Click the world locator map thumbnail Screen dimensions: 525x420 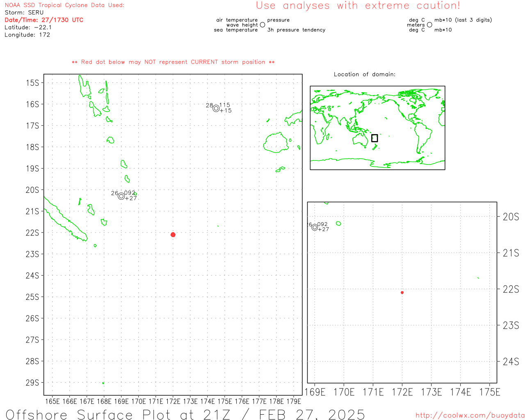(377, 128)
